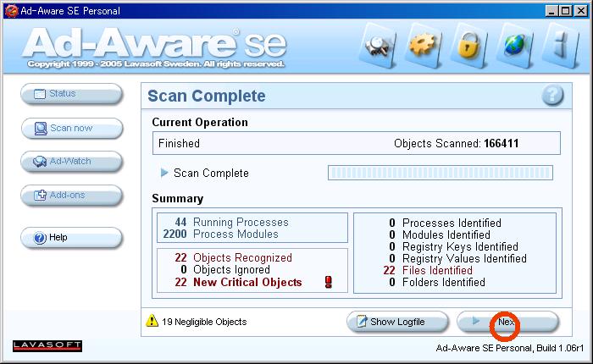Click the '0 Objects Ignored' line

pos(225,269)
